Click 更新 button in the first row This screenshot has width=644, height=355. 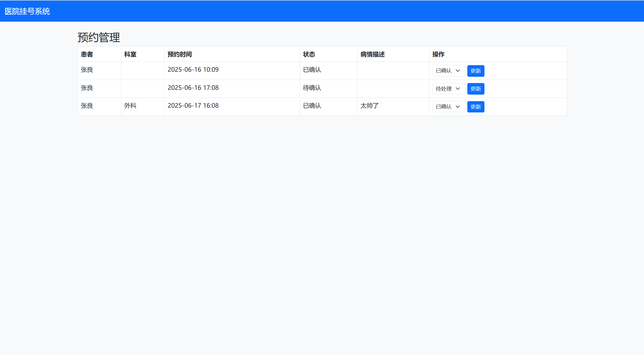point(475,71)
